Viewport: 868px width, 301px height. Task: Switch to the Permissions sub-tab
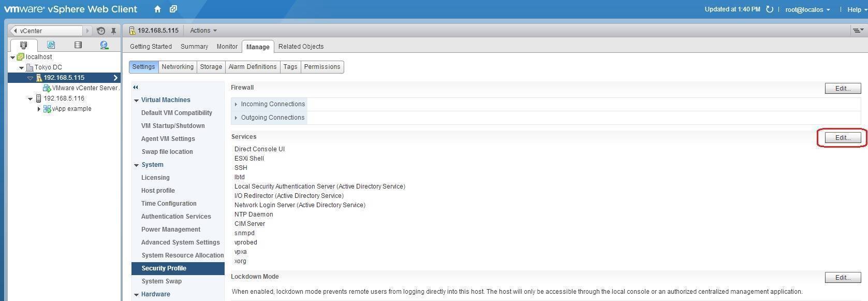click(322, 67)
